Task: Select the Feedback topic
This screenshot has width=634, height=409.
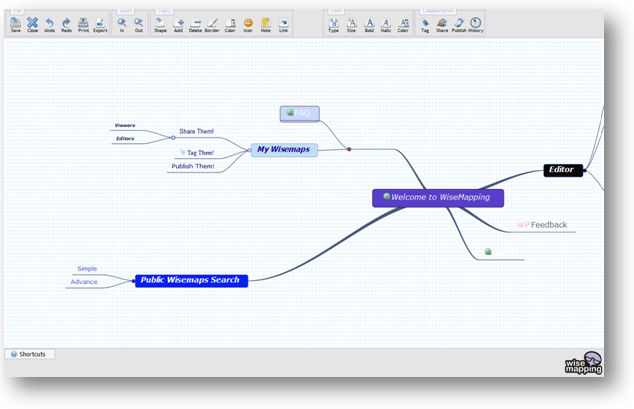Action: [x=549, y=225]
